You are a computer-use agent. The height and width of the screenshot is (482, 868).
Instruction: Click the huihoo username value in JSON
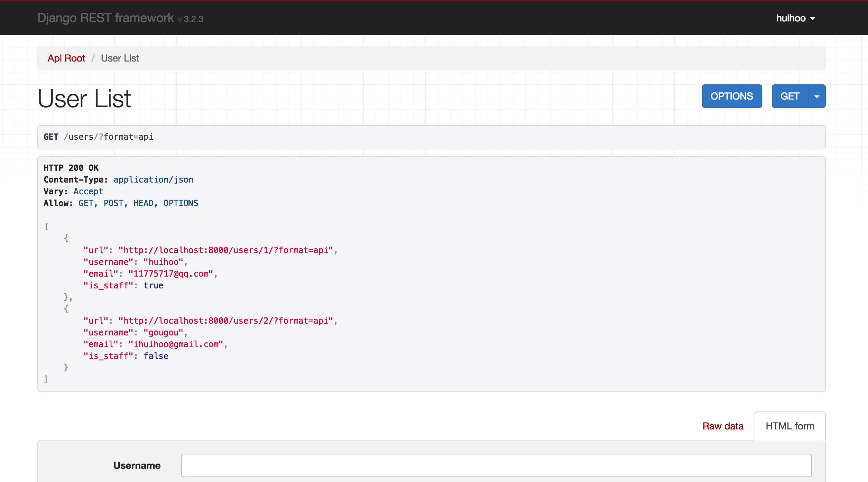click(x=163, y=262)
